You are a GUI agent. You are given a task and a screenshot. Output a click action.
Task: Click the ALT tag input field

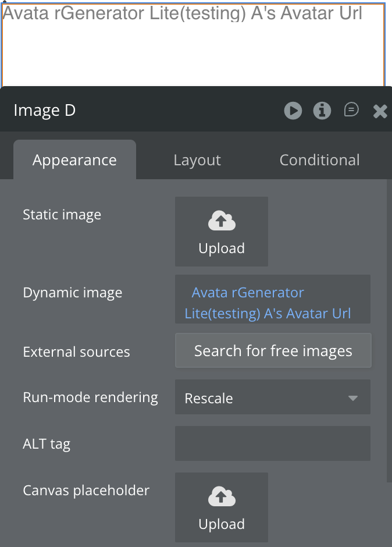click(x=272, y=443)
